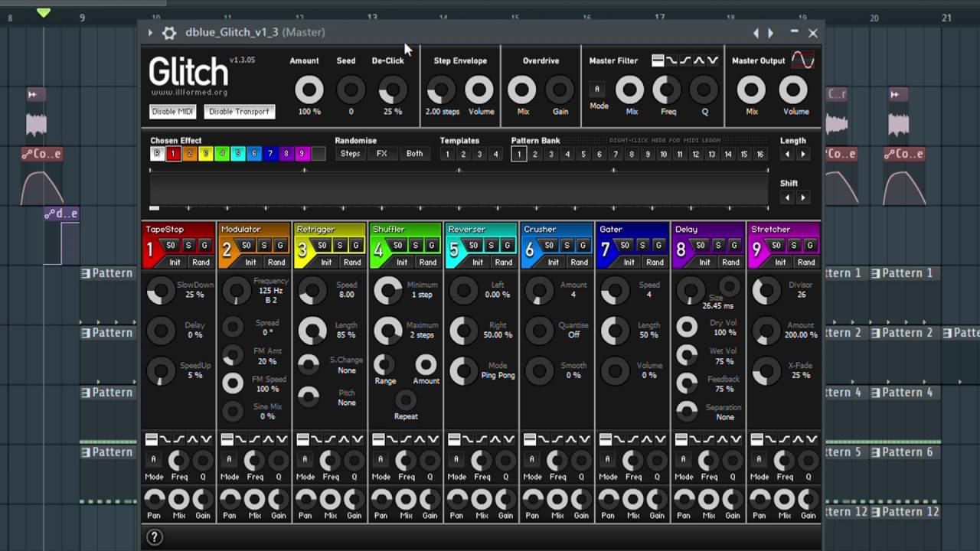Load Template 4

pyautogui.click(x=495, y=154)
